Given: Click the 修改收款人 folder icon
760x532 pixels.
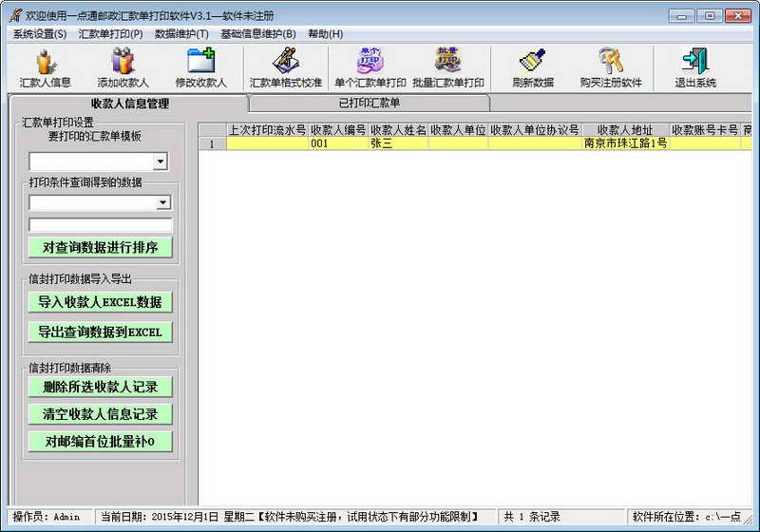Looking at the screenshot, I should tap(200, 67).
